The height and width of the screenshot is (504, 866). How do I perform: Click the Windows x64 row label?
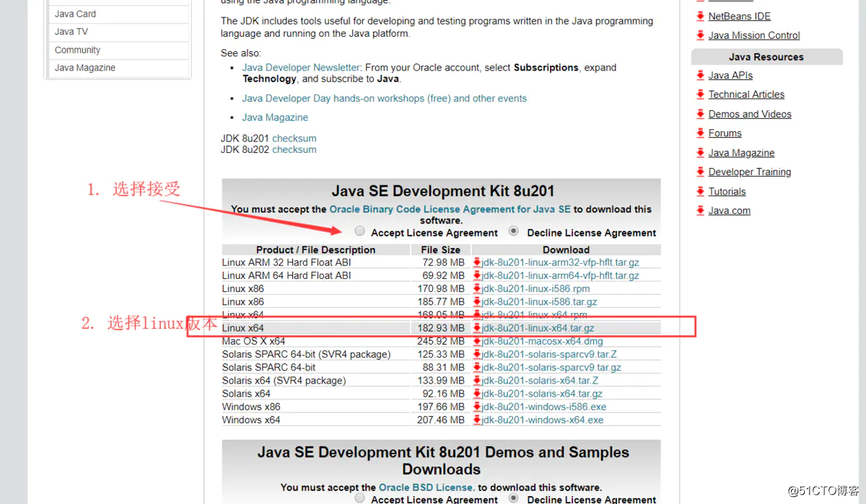point(251,420)
